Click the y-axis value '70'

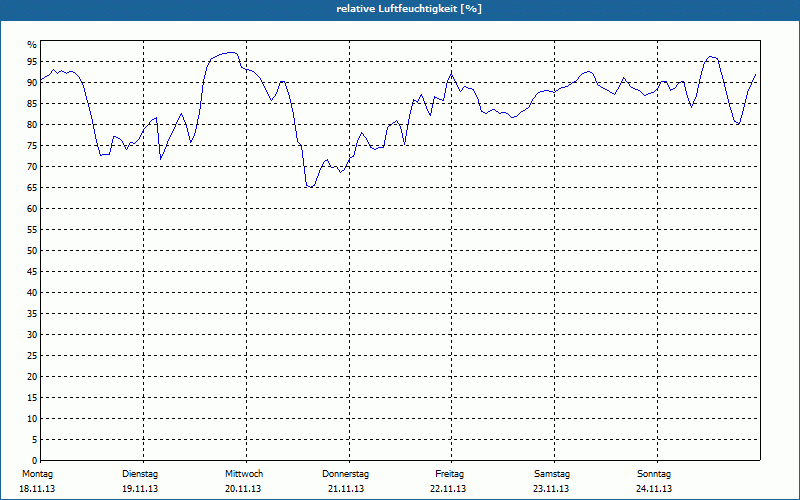[32, 167]
